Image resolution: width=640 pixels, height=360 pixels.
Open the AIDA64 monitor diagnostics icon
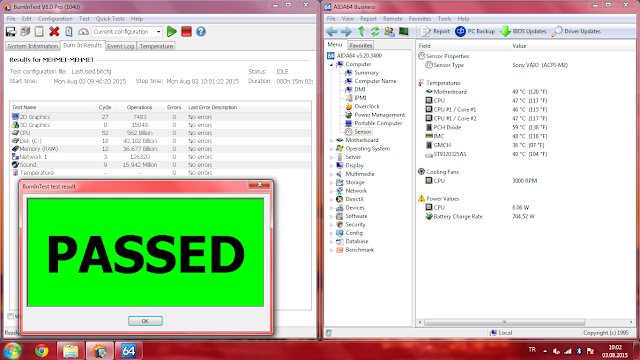click(x=404, y=31)
